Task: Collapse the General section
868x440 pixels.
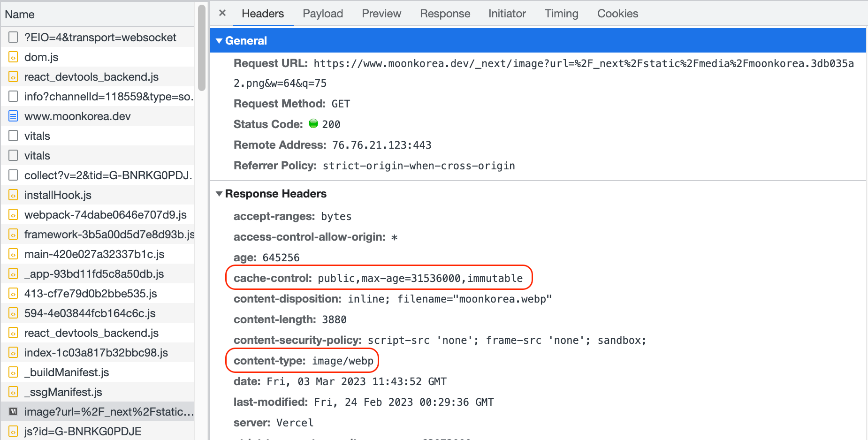Action: coord(219,41)
